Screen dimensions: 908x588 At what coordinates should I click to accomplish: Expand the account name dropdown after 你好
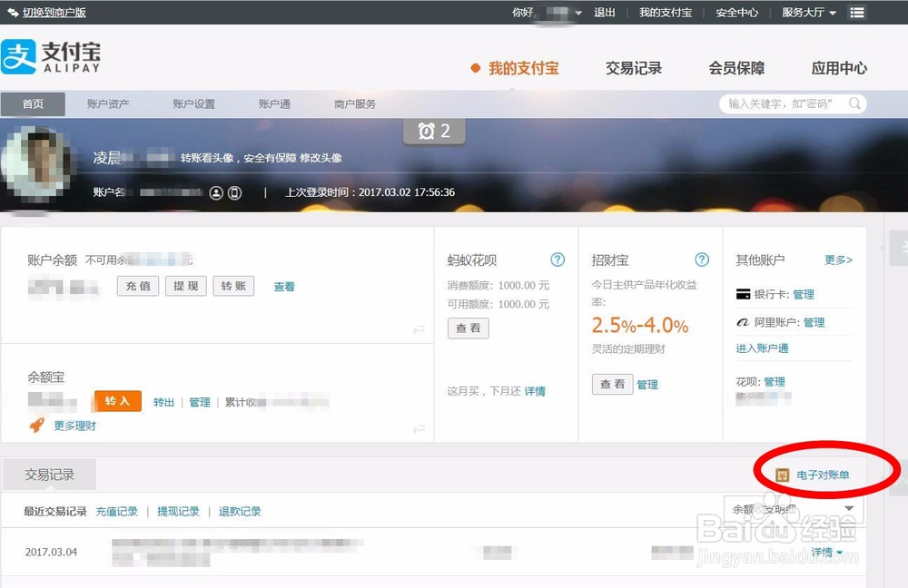click(x=578, y=13)
